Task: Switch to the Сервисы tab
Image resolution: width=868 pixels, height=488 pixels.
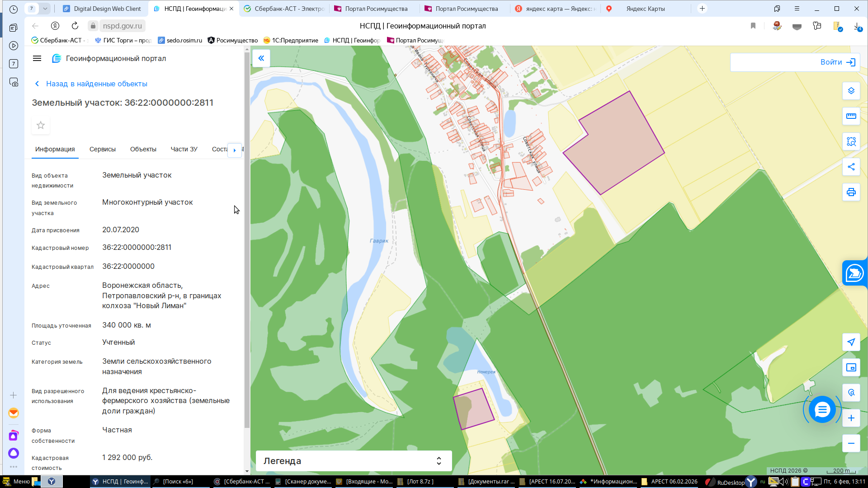Action: click(x=102, y=149)
